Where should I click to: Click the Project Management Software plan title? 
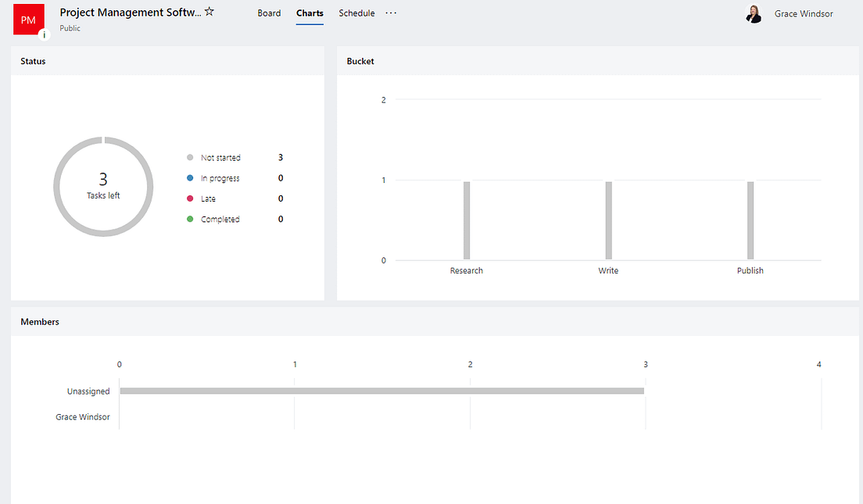pos(131,12)
